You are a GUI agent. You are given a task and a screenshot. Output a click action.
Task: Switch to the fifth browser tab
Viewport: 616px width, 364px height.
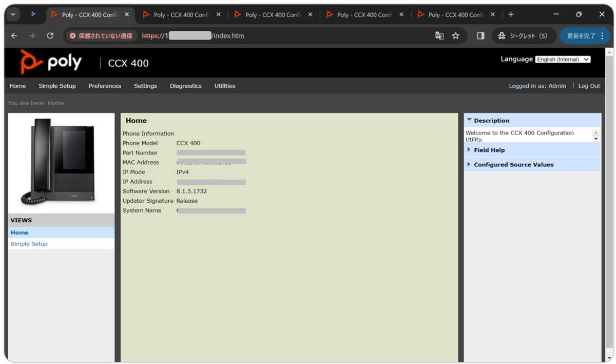(x=456, y=15)
